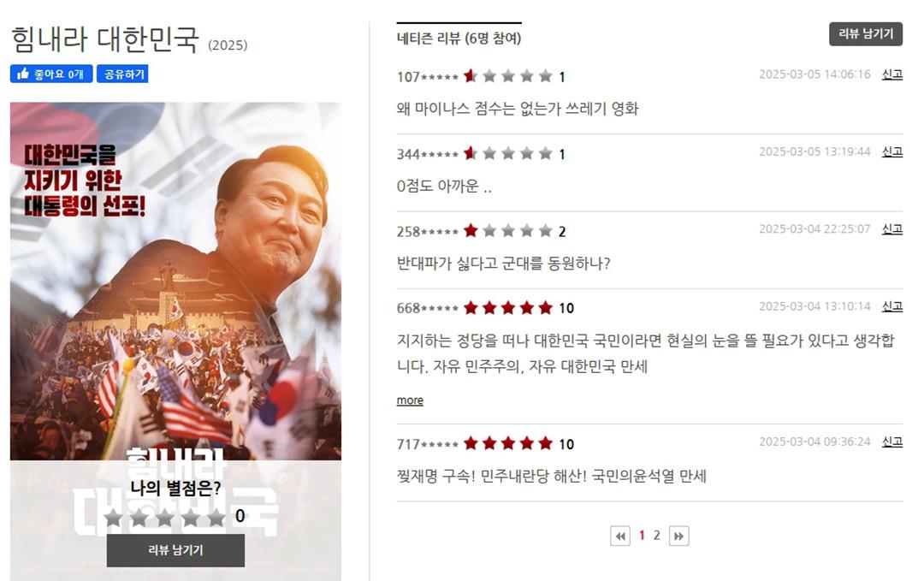
Task: Rate two stars in 나의 별점은 widget
Action: tap(139, 518)
